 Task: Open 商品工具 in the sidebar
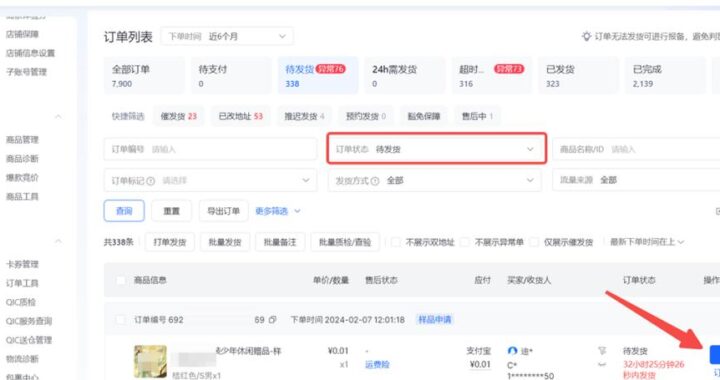click(22, 197)
